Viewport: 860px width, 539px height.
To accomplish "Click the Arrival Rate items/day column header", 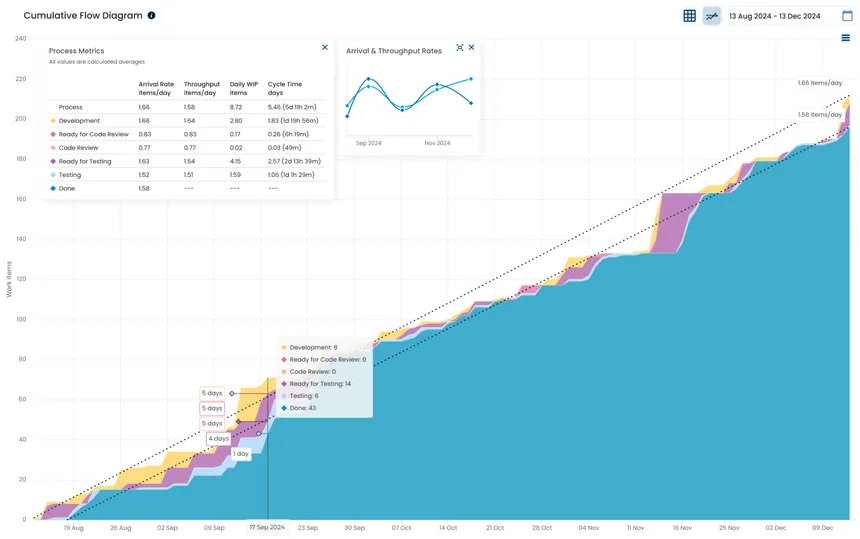I will point(156,88).
